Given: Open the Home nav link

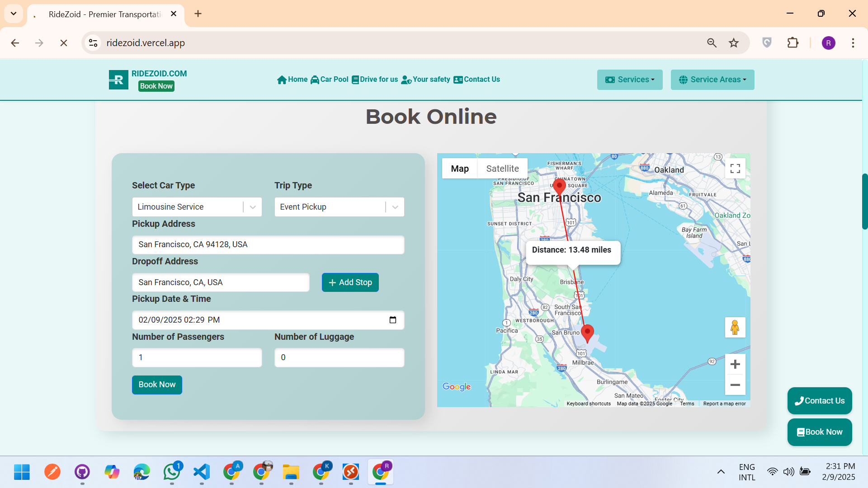Looking at the screenshot, I should tap(292, 80).
